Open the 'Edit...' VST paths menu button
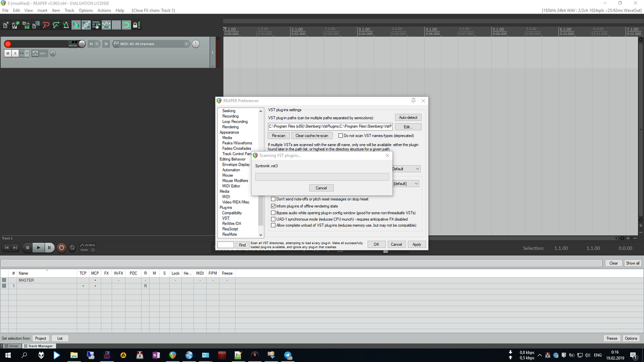Viewport: 644px width, 362px height. pos(408,126)
